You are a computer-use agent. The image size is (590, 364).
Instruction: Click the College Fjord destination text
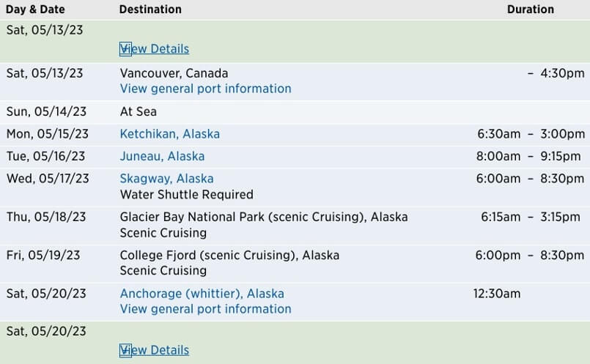point(229,256)
